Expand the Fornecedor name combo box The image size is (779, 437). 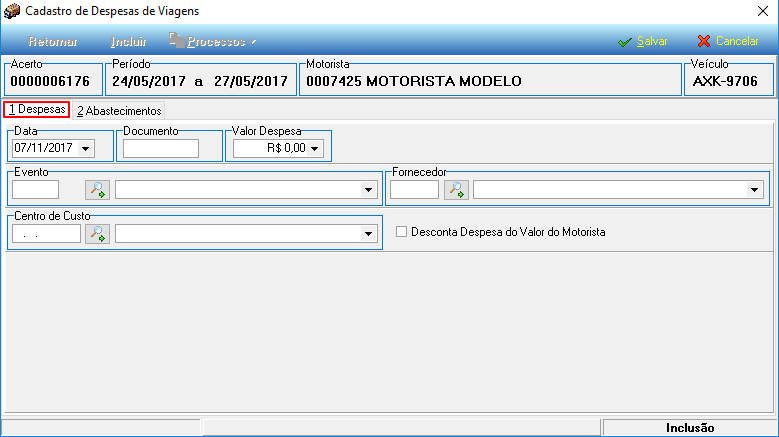754,190
